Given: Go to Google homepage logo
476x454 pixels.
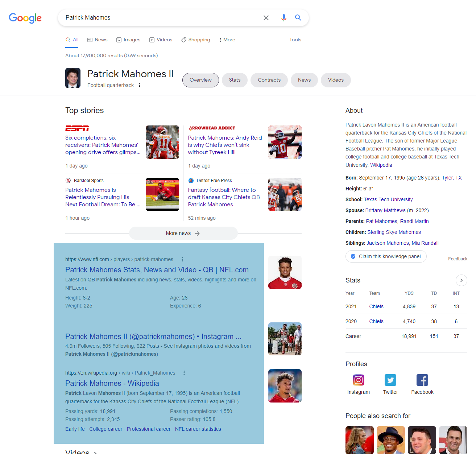Looking at the screenshot, I should point(25,18).
